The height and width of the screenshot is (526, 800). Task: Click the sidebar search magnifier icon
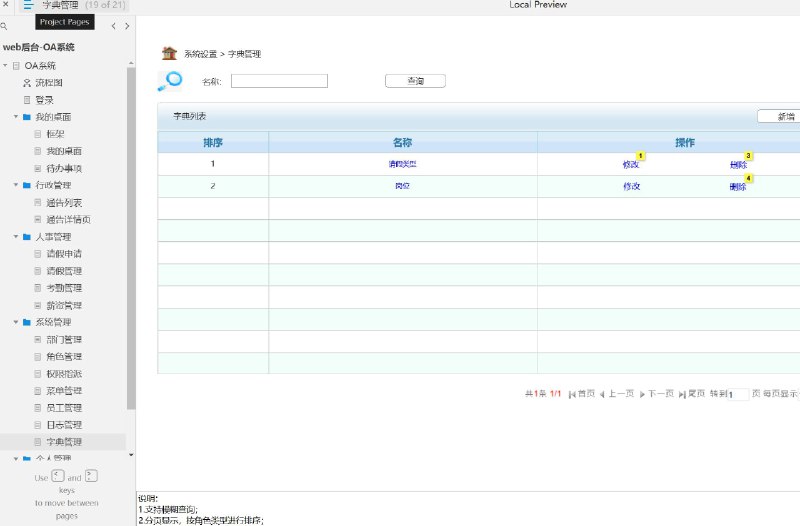point(4,26)
